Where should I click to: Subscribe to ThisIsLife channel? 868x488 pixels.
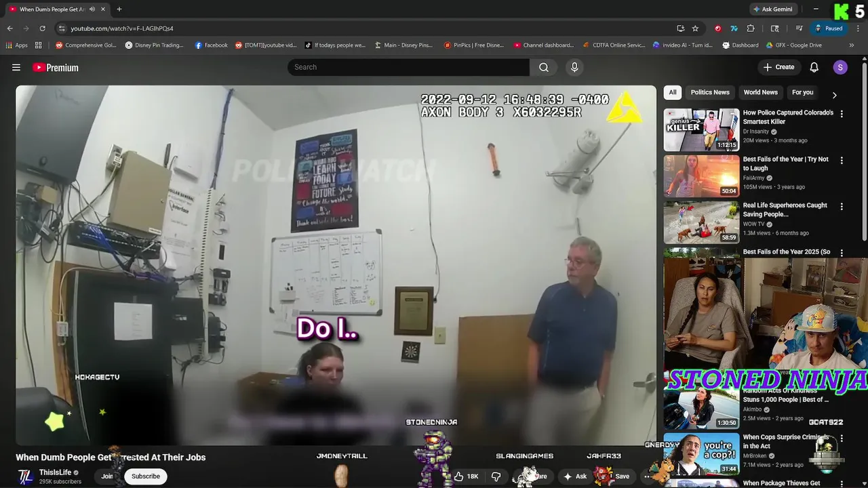pos(145,476)
